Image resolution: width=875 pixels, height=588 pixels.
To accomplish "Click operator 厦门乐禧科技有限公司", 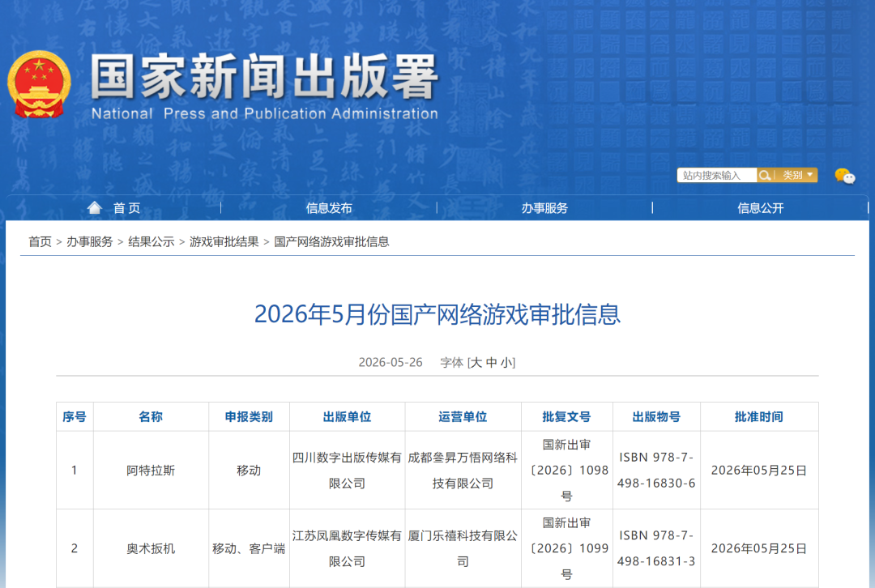I will point(463,548).
